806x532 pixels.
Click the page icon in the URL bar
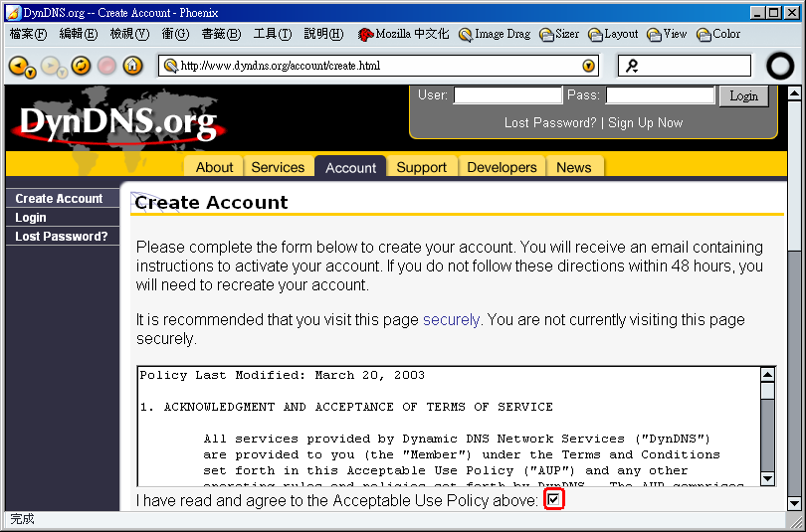(170, 66)
